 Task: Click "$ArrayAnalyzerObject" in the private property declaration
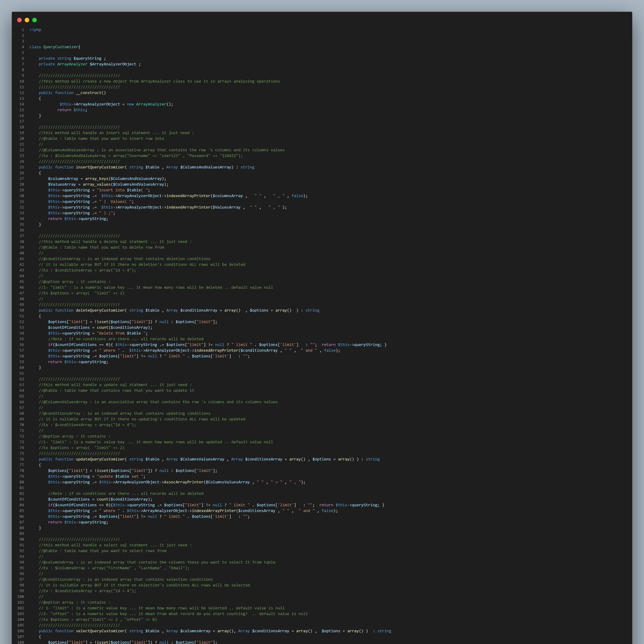[113, 64]
